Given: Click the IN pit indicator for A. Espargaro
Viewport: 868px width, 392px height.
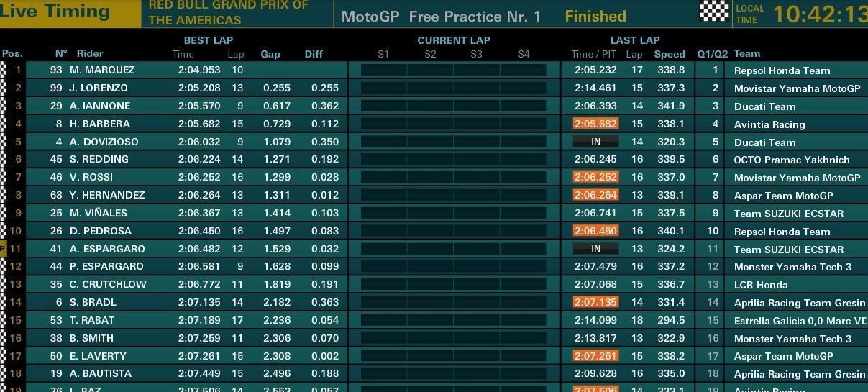Looking at the screenshot, I should point(595,249).
